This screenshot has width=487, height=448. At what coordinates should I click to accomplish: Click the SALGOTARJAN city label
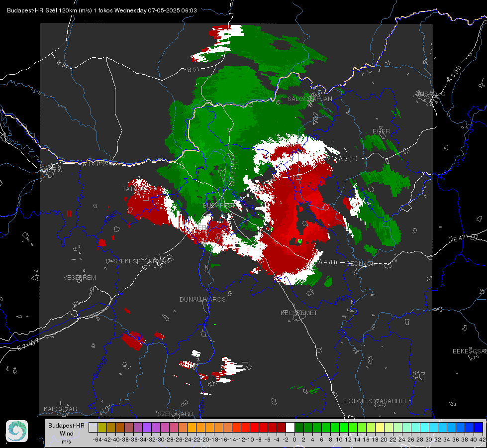point(309,99)
